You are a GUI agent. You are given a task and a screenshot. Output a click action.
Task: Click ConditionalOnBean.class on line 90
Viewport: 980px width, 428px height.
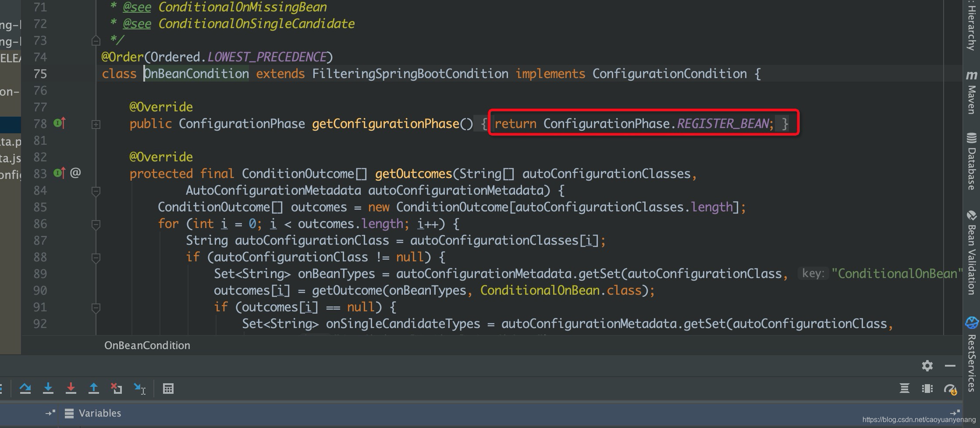pyautogui.click(x=561, y=290)
